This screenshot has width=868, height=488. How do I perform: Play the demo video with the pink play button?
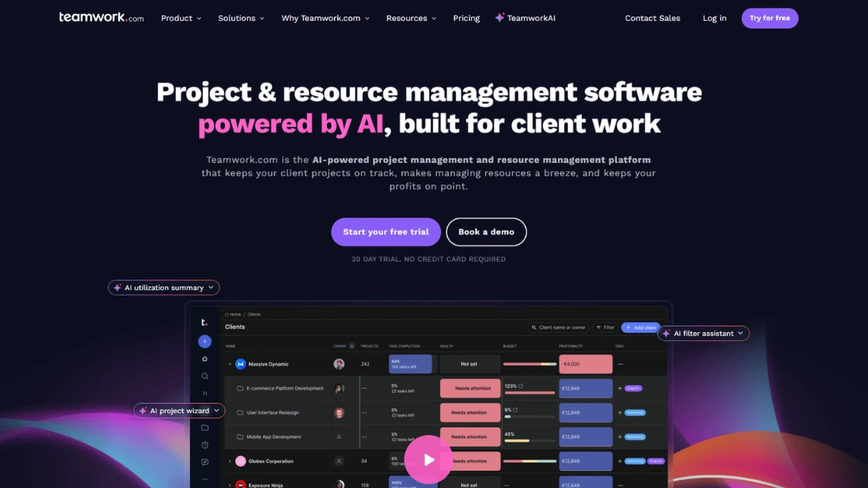[x=429, y=459]
